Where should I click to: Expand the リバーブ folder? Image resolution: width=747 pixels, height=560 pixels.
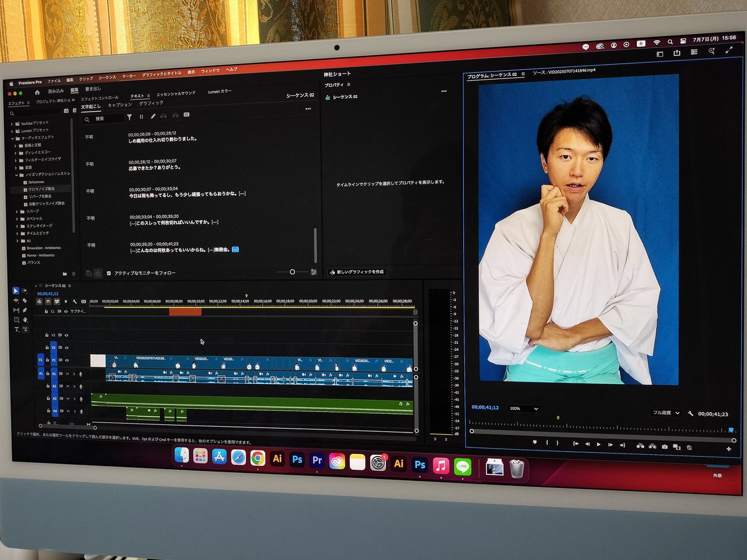pyautogui.click(x=16, y=212)
